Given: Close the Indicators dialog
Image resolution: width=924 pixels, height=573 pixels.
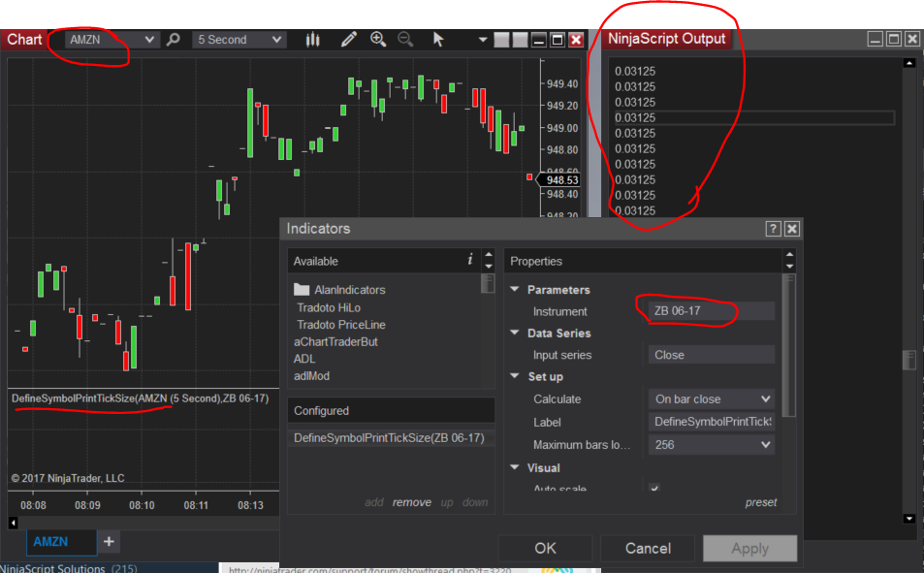Looking at the screenshot, I should (792, 229).
